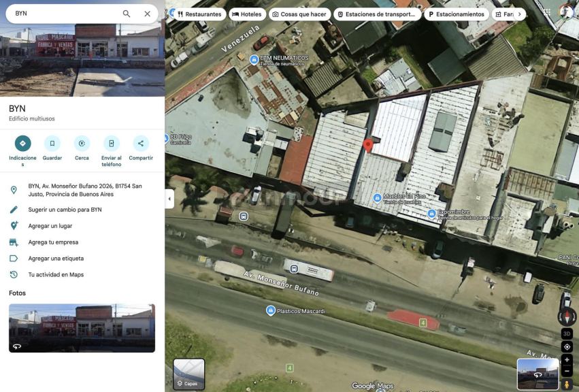Filter map by Estaciones de transporte
The width and height of the screenshot is (579, 392).
point(377,14)
